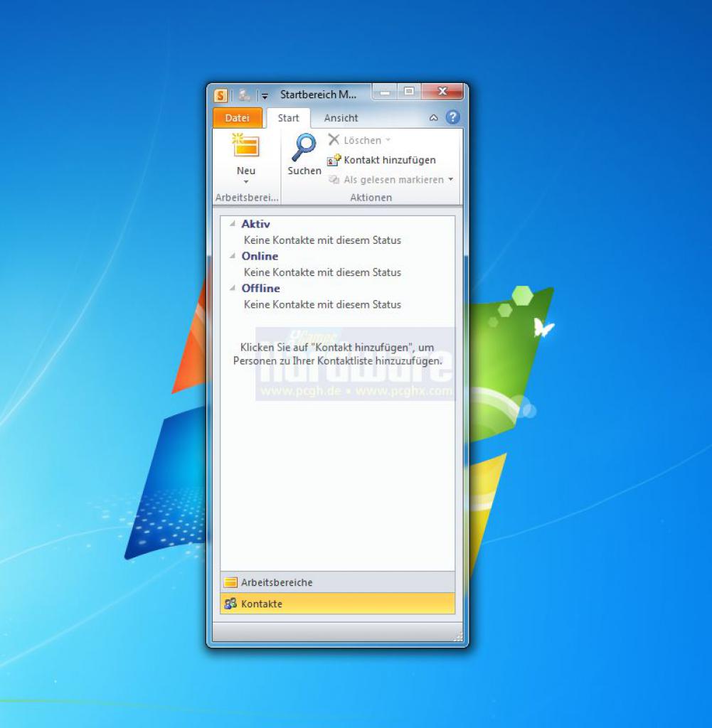Open the Arbeitsbereiche navigation pane
Image resolution: width=712 pixels, height=728 pixels.
coord(338,582)
